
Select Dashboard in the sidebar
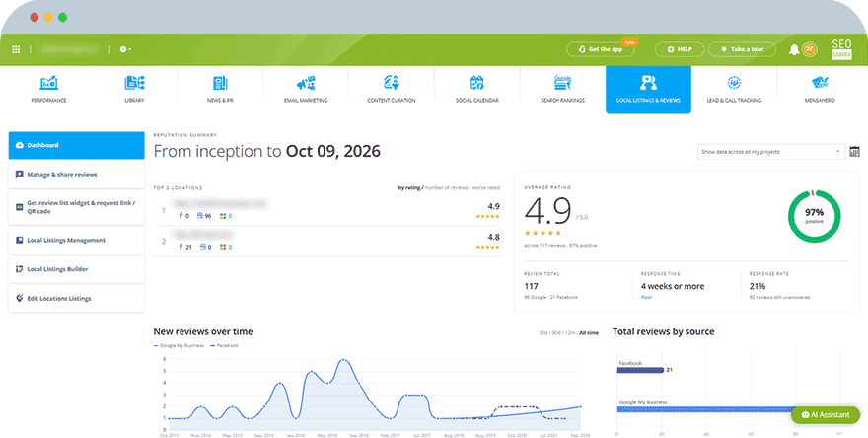pos(76,145)
